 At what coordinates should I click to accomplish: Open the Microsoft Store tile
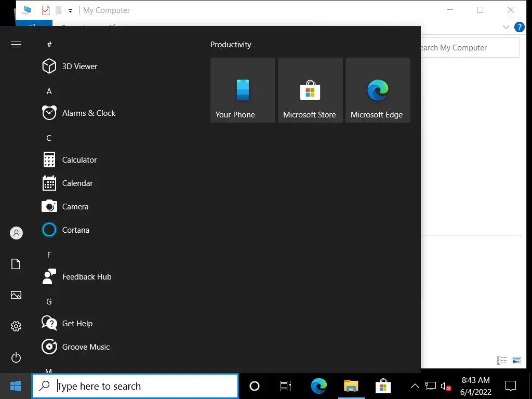(310, 90)
